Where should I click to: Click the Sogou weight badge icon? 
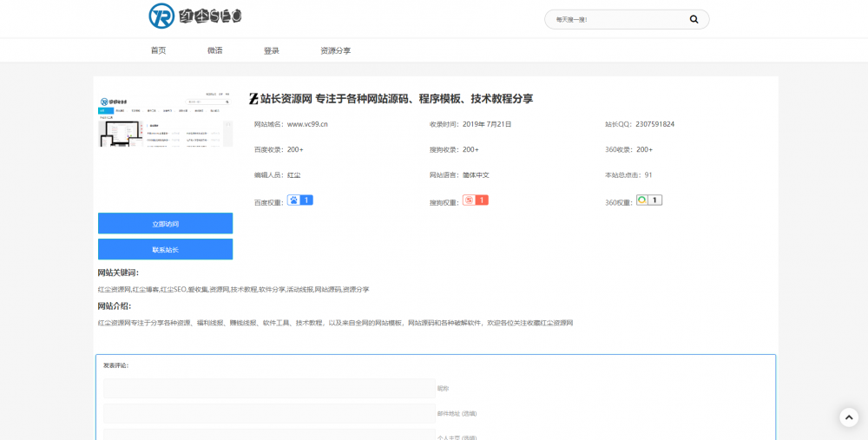click(x=475, y=200)
